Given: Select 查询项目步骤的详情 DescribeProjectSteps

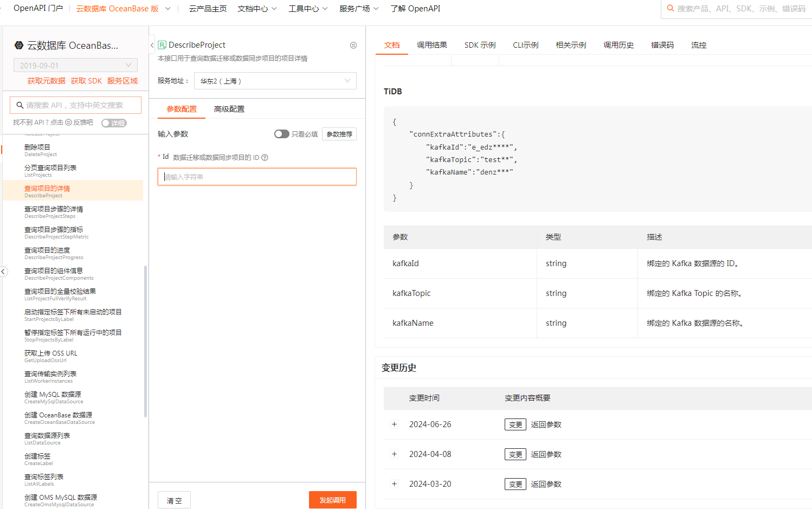Looking at the screenshot, I should pyautogui.click(x=73, y=212).
